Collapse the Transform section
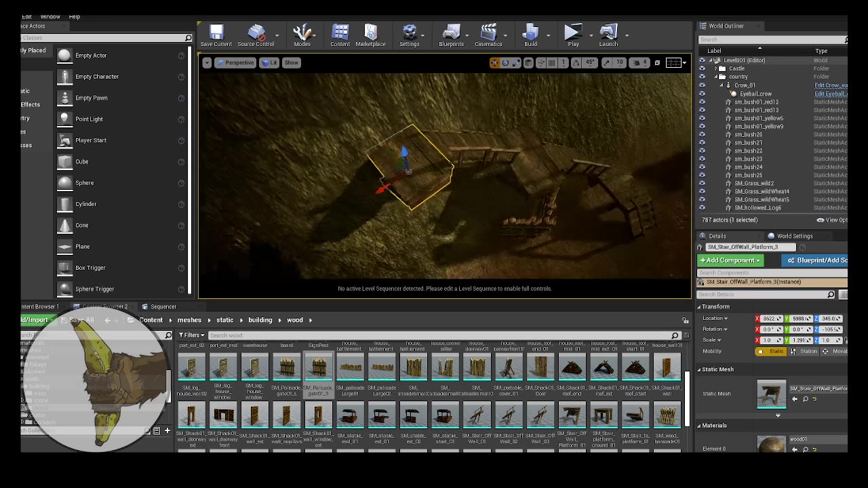The image size is (868, 488). [x=699, y=306]
